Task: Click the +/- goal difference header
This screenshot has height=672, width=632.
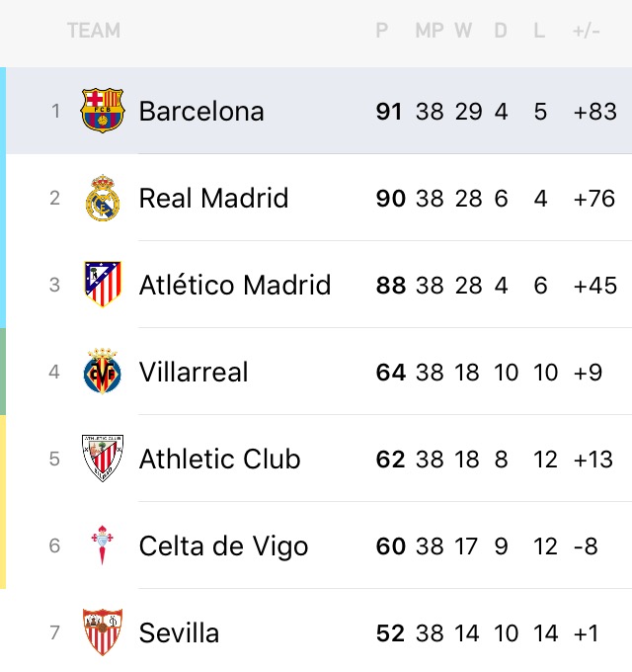Action: pos(587,31)
